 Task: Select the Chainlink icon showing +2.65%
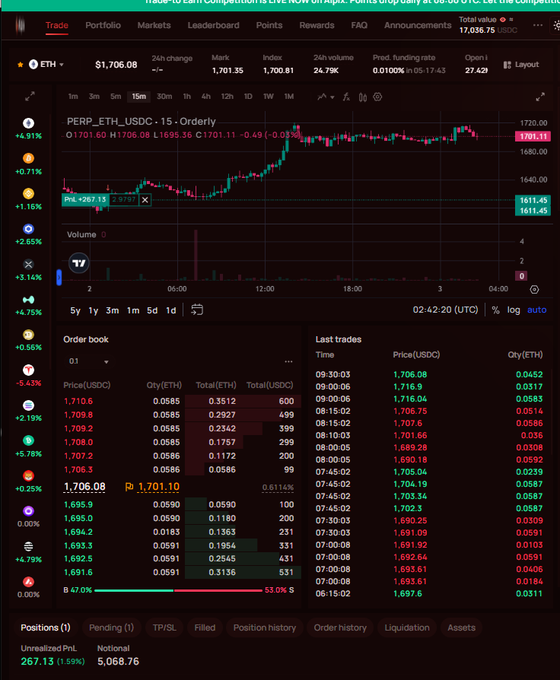click(x=29, y=229)
